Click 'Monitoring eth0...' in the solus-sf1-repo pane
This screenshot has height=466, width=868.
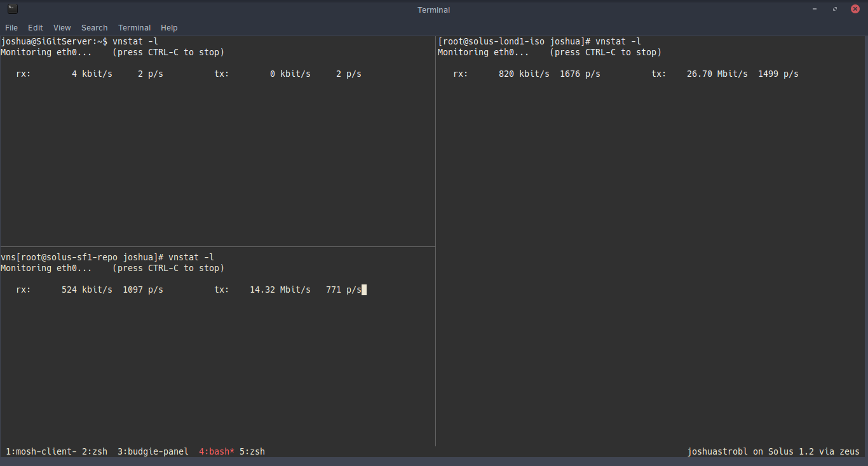[x=46, y=268]
